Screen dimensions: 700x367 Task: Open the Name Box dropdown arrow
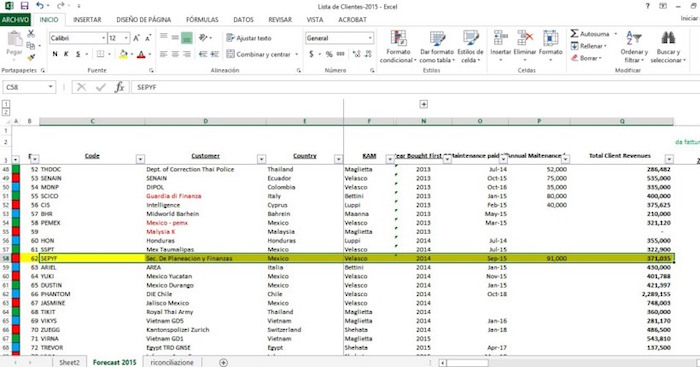point(50,87)
